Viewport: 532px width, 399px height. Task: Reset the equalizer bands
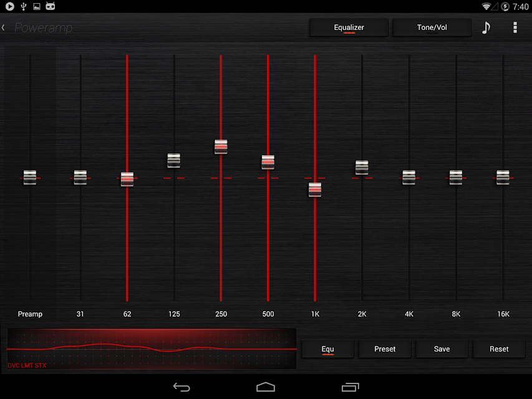point(499,349)
